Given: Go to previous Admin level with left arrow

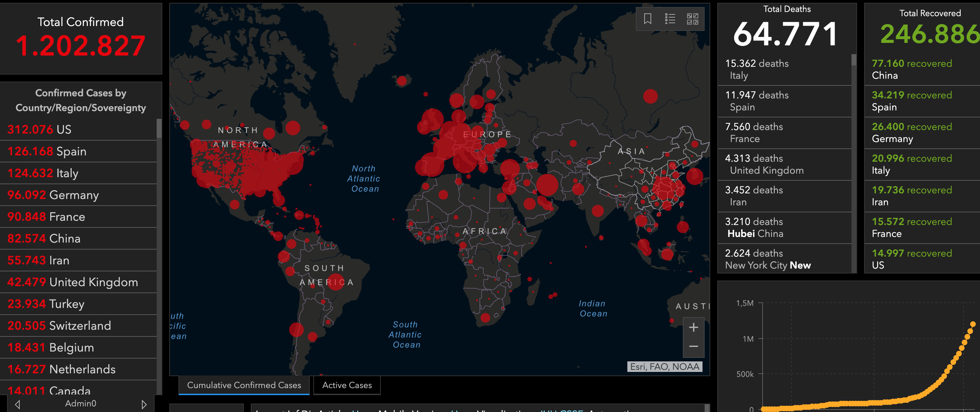Looking at the screenshot, I should [17, 404].
